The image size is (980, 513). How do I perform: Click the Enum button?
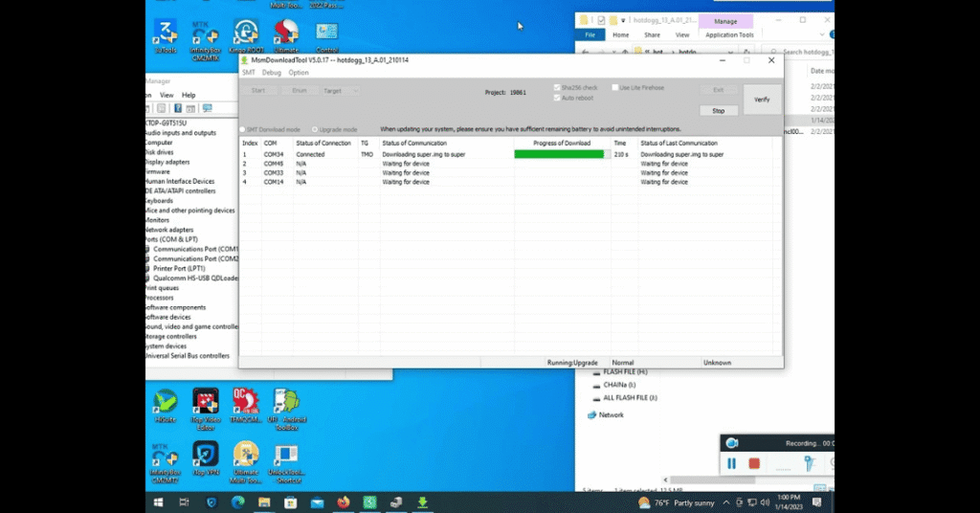[300, 91]
